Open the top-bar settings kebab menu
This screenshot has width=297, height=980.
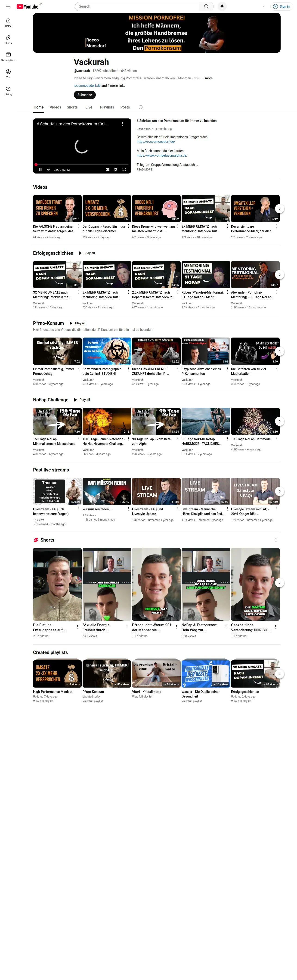click(263, 6)
